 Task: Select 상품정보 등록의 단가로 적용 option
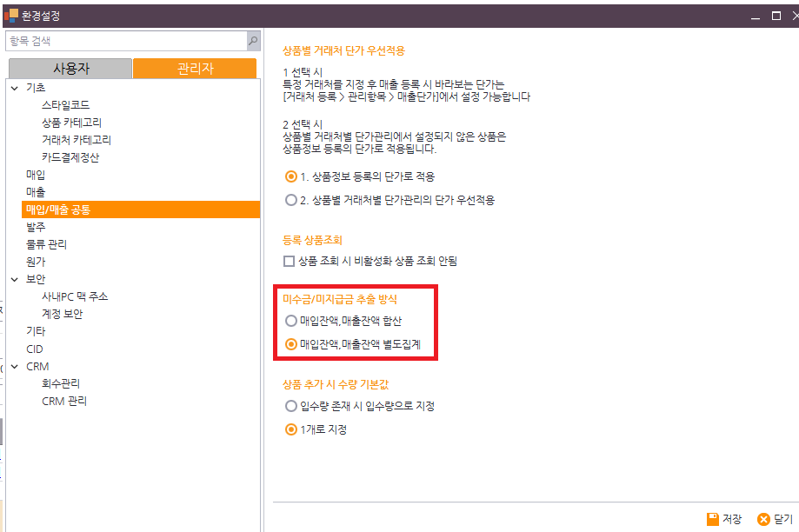(291, 176)
